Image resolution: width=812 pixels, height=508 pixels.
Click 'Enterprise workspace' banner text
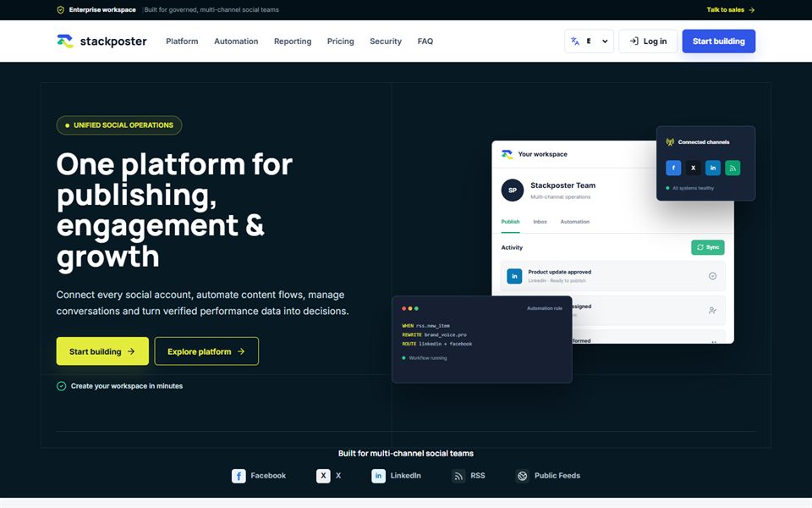[102, 10]
